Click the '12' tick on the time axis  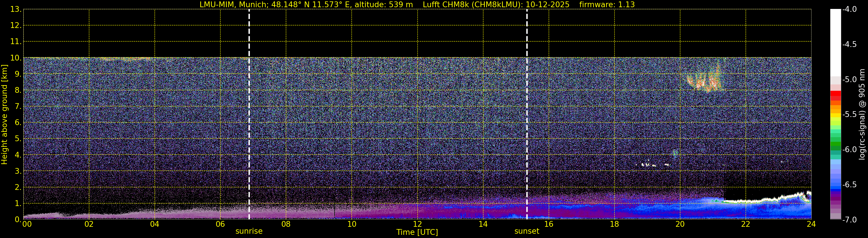[x=417, y=224]
